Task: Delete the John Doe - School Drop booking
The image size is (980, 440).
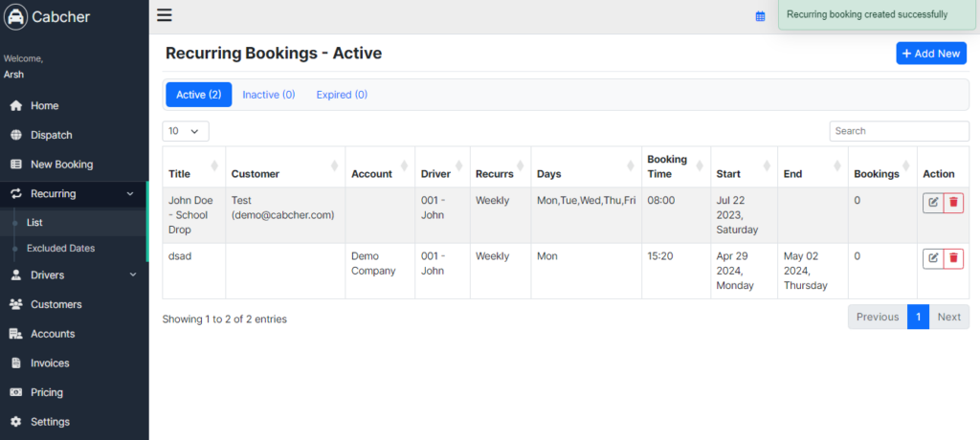Action: (x=953, y=203)
